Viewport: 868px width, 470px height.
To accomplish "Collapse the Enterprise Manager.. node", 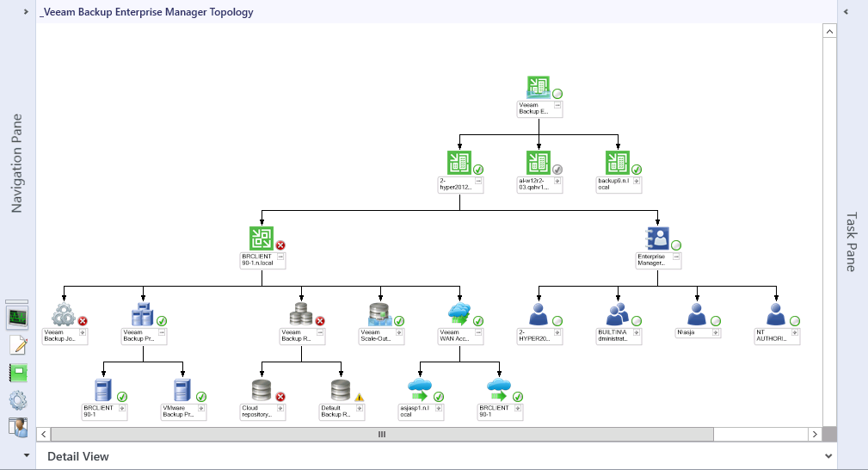I will pos(676,257).
